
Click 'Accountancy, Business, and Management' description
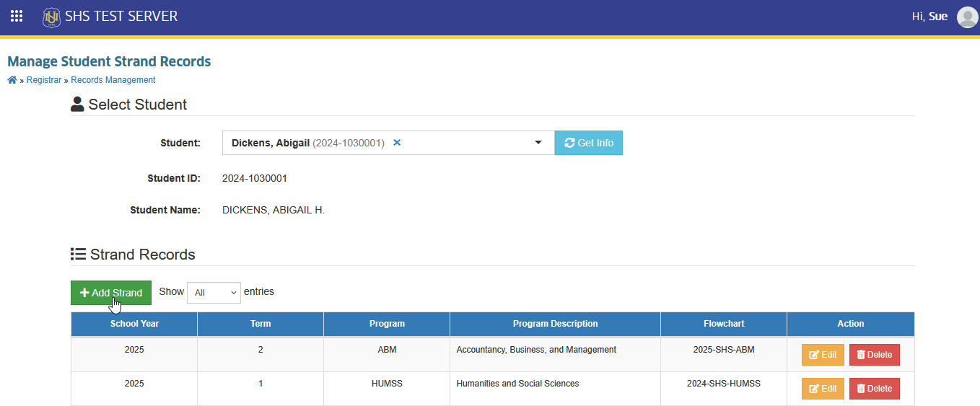(536, 350)
